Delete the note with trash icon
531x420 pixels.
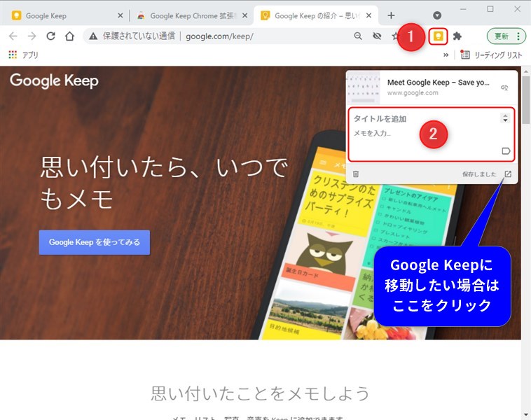tap(356, 174)
